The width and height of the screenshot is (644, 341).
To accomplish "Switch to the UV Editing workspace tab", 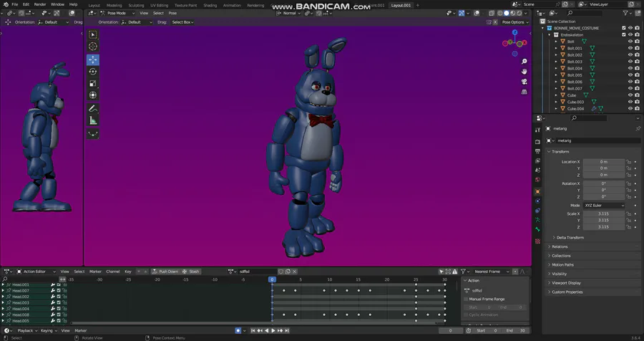I will point(160,5).
